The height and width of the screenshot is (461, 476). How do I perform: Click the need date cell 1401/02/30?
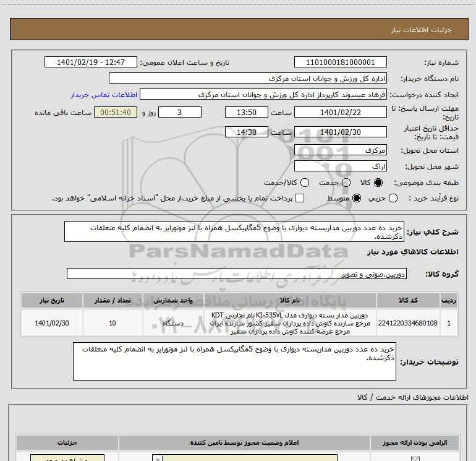pyautogui.click(x=52, y=323)
